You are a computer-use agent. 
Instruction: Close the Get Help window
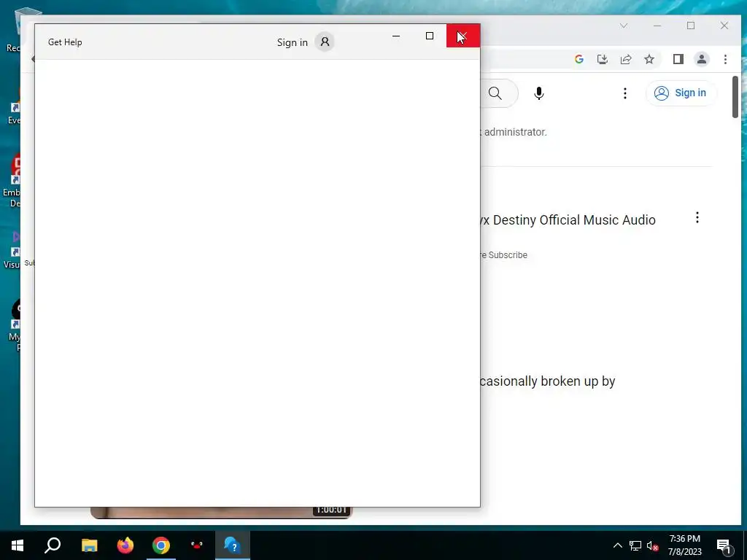tap(462, 36)
